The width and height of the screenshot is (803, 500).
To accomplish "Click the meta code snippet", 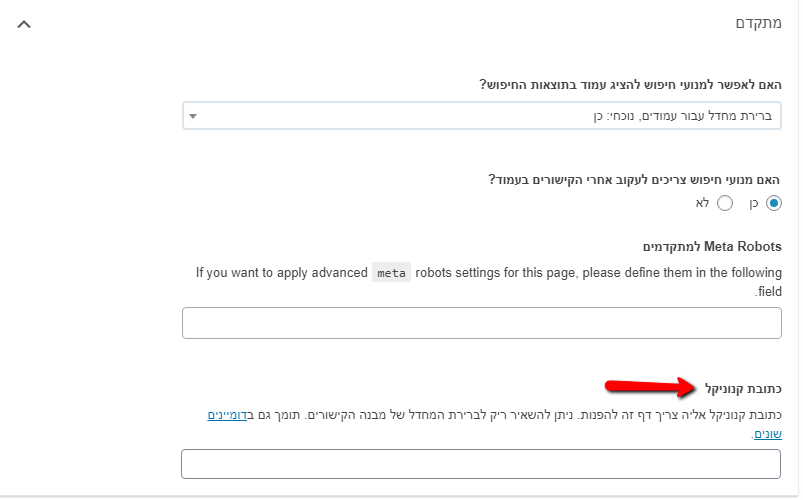I will (391, 272).
